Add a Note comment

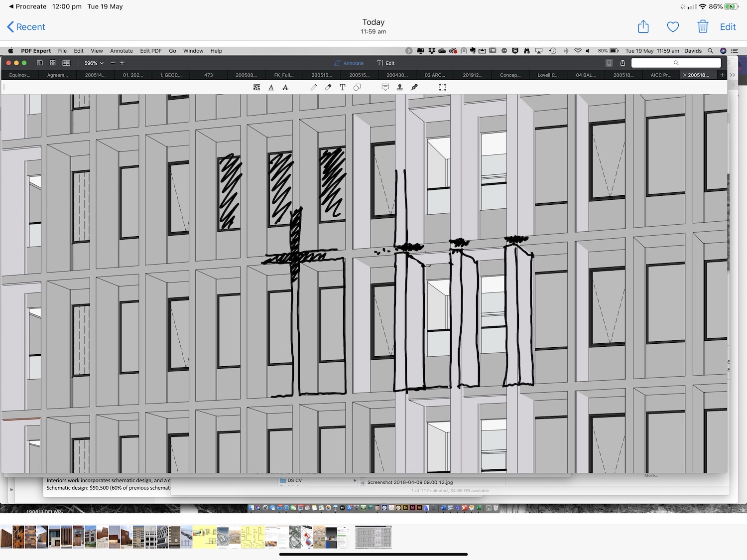coord(385,87)
